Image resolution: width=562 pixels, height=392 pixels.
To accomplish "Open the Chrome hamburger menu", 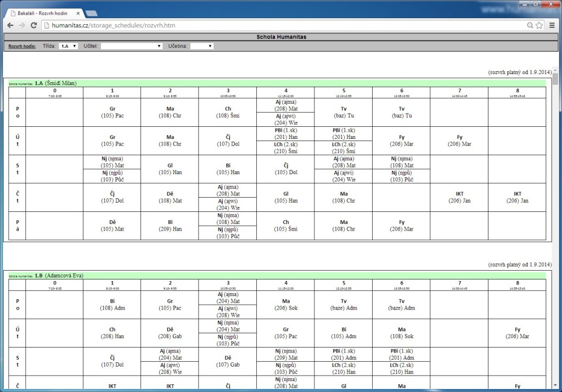I will coord(552,25).
